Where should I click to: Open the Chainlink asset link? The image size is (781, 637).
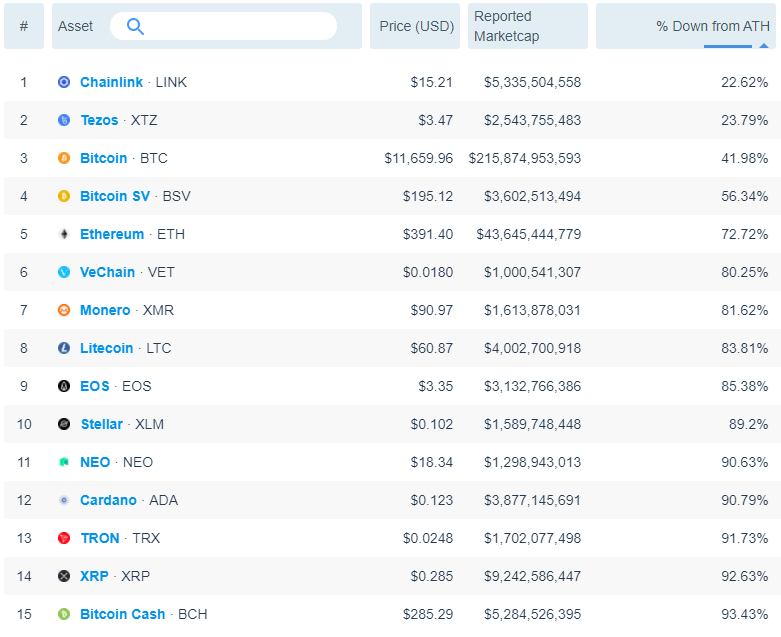pos(112,82)
